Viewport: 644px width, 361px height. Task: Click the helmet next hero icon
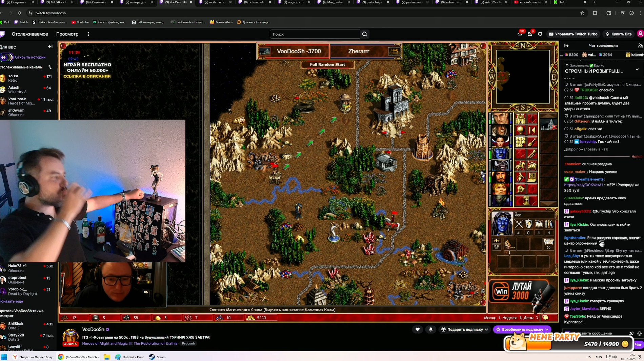tap(520, 189)
